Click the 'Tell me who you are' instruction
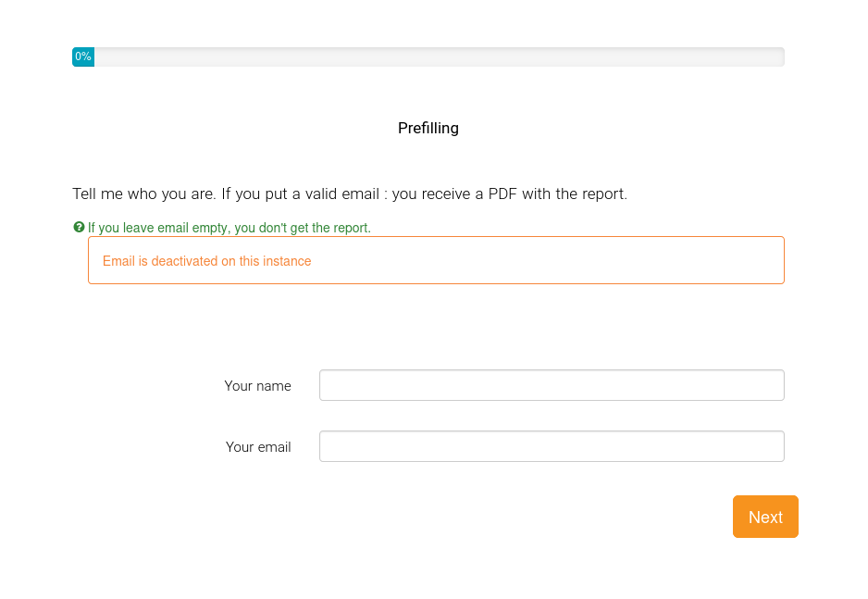The height and width of the screenshot is (599, 868). coord(143,194)
